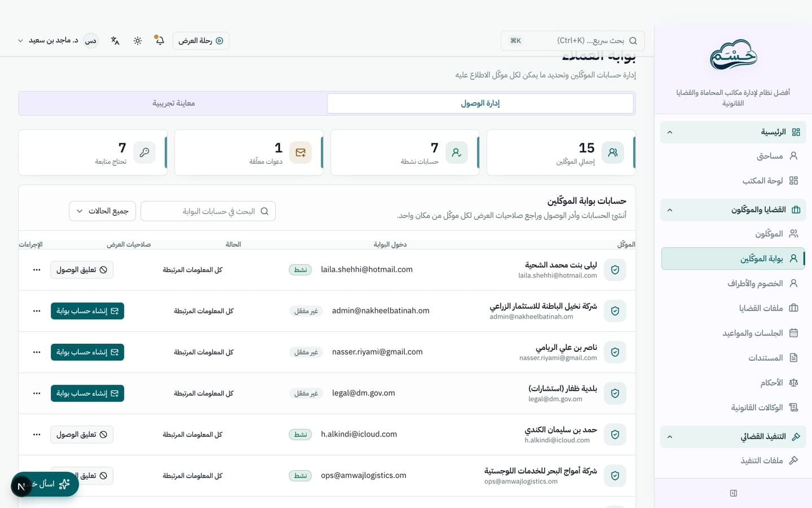Image resolution: width=812 pixels, height=508 pixels.
Task: Click shield icon for حمد بن سليمان الكندي
Action: click(615, 435)
